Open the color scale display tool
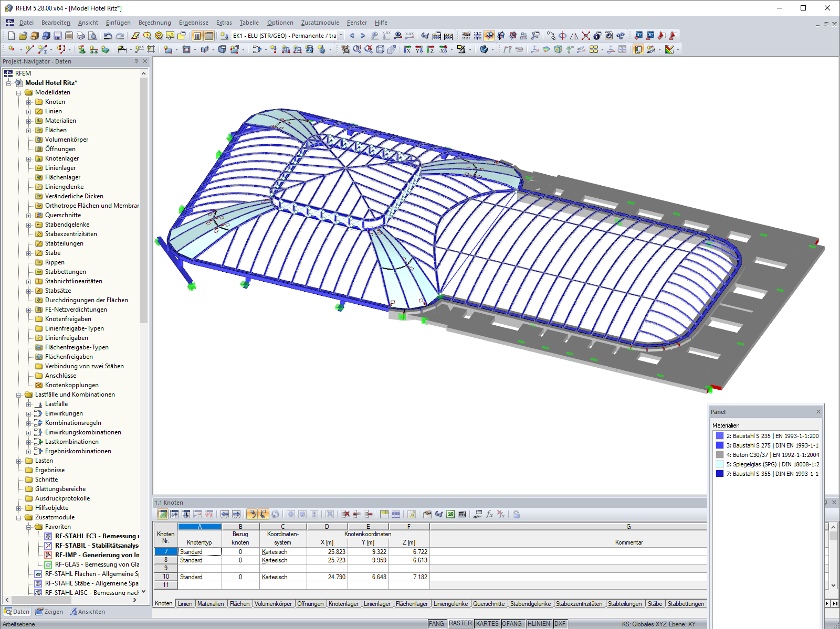 click(670, 50)
